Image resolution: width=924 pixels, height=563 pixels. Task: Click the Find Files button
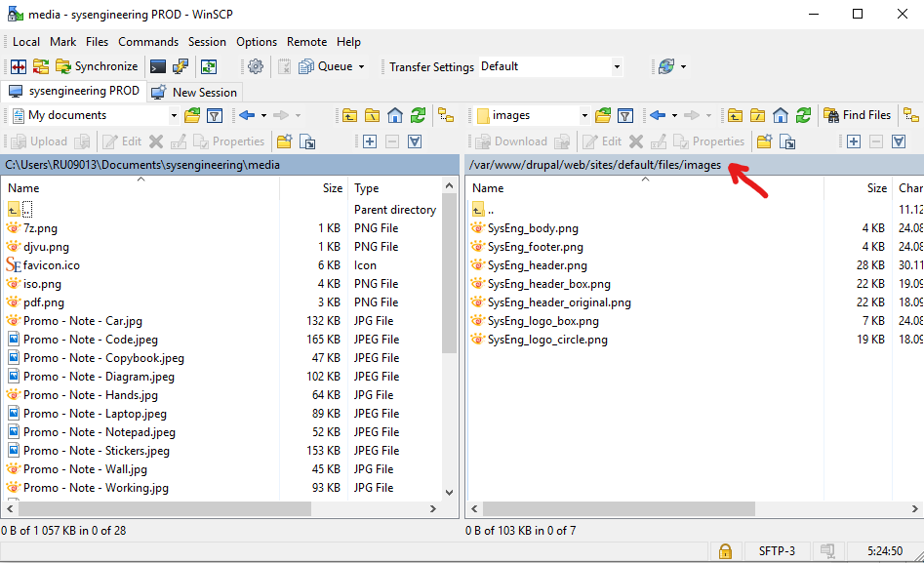(857, 115)
